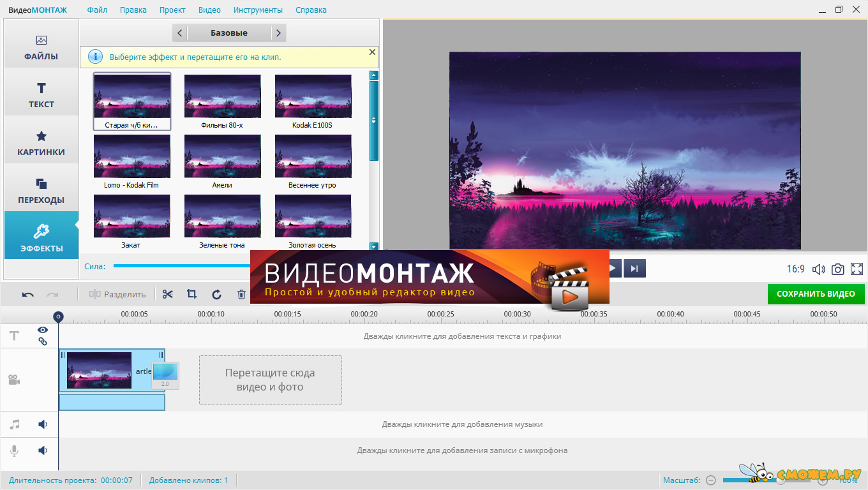Viewport: 868px width, 490px height.
Task: Click the timeline playhead marker
Action: click(58, 316)
